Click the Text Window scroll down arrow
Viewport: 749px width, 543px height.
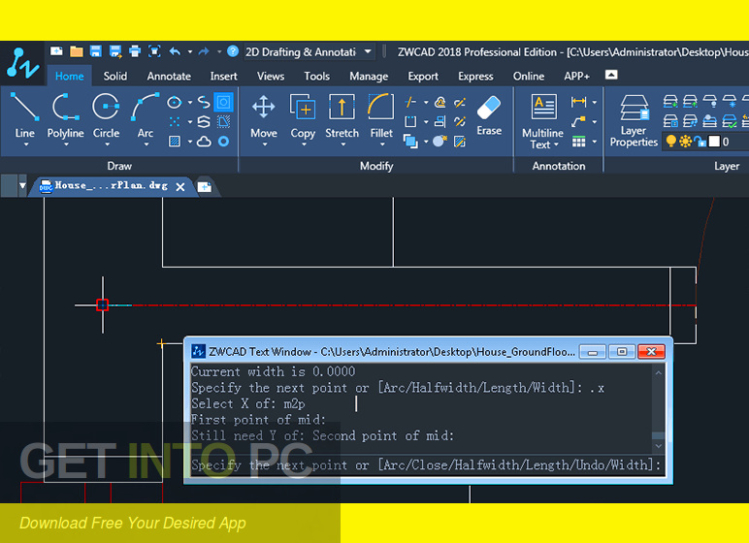(659, 447)
